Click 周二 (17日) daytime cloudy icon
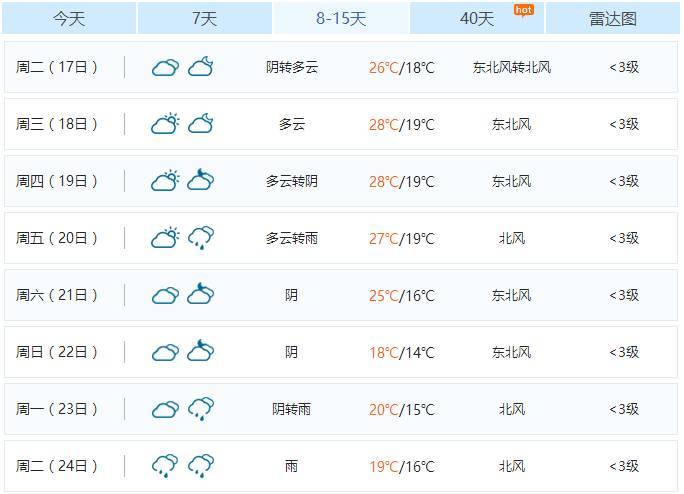The image size is (684, 494). 165,68
